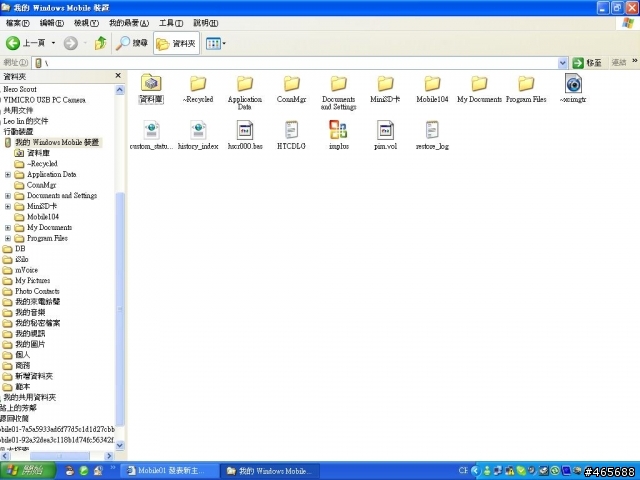The height and width of the screenshot is (480, 640).
Task: Expand Application Data in folder tree
Action: click(x=8, y=174)
